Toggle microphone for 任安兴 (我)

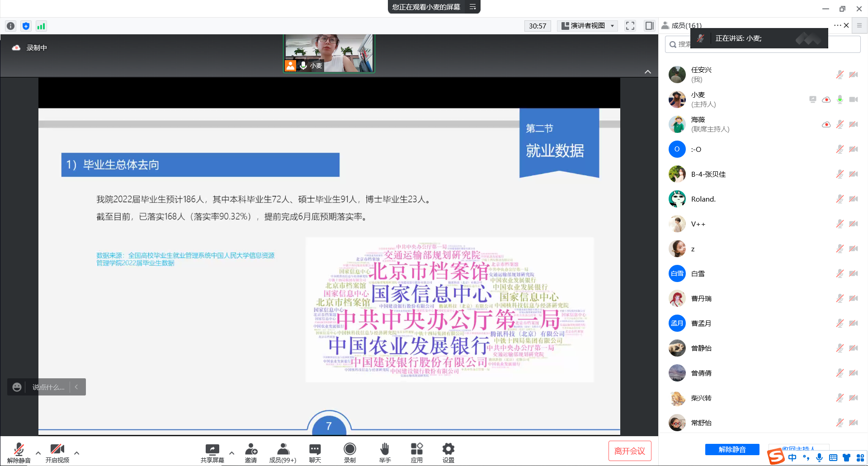click(840, 75)
